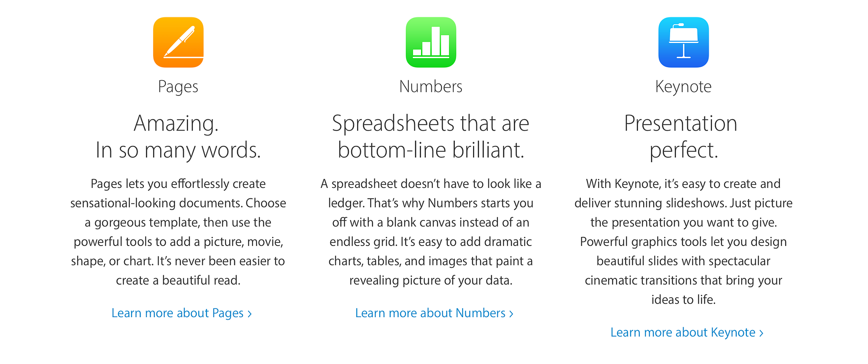Click the Numbers description about blank canvas
The height and width of the screenshot is (364, 868).
pos(431,232)
